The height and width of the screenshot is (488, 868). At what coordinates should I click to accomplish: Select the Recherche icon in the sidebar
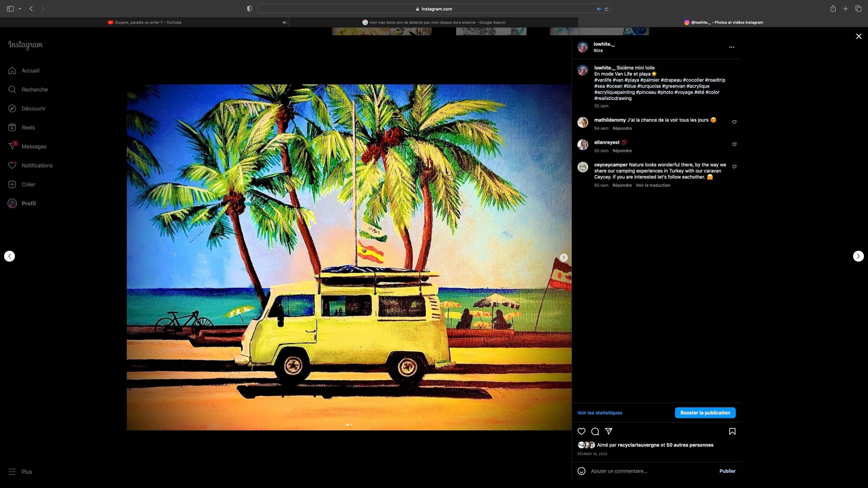(x=12, y=89)
